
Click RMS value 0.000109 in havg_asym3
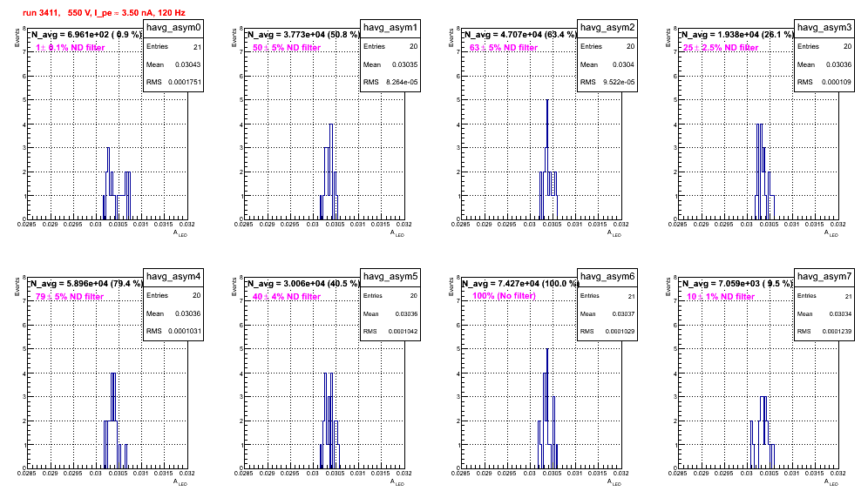[x=836, y=82]
